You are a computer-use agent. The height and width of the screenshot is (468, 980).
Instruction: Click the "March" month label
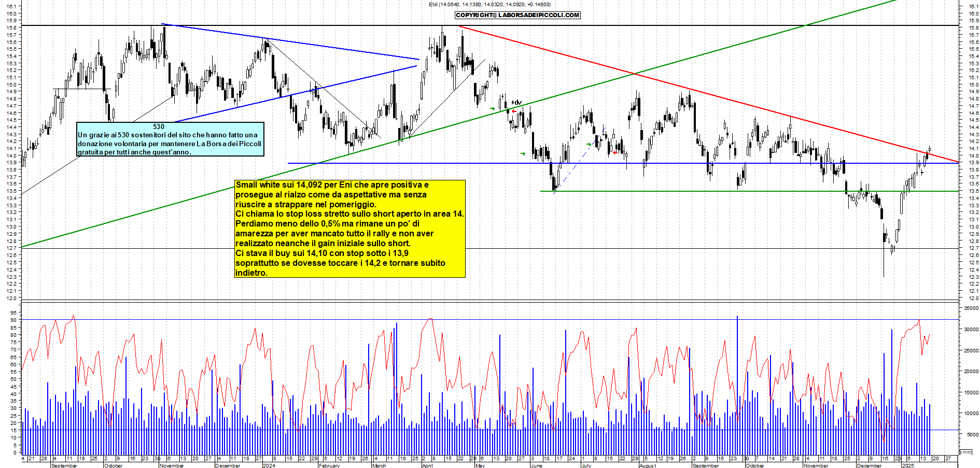pyautogui.click(x=379, y=465)
